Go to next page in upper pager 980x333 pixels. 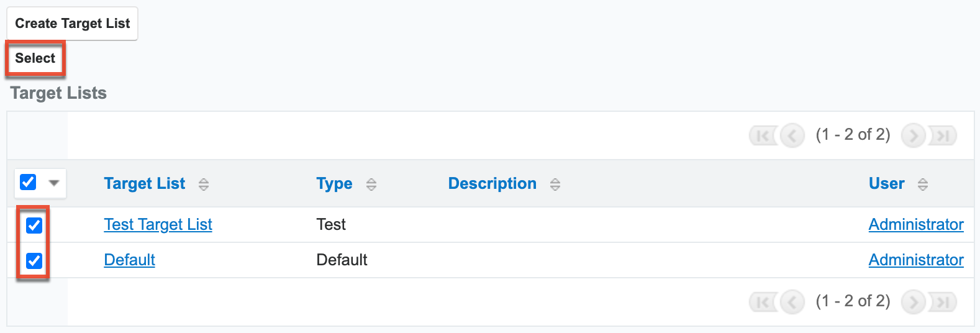point(913,135)
